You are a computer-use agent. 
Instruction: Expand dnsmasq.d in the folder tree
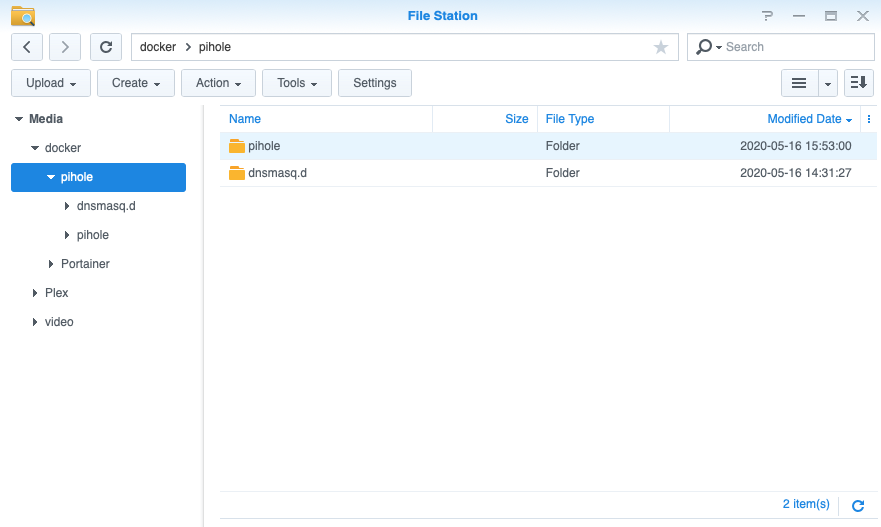[67, 206]
